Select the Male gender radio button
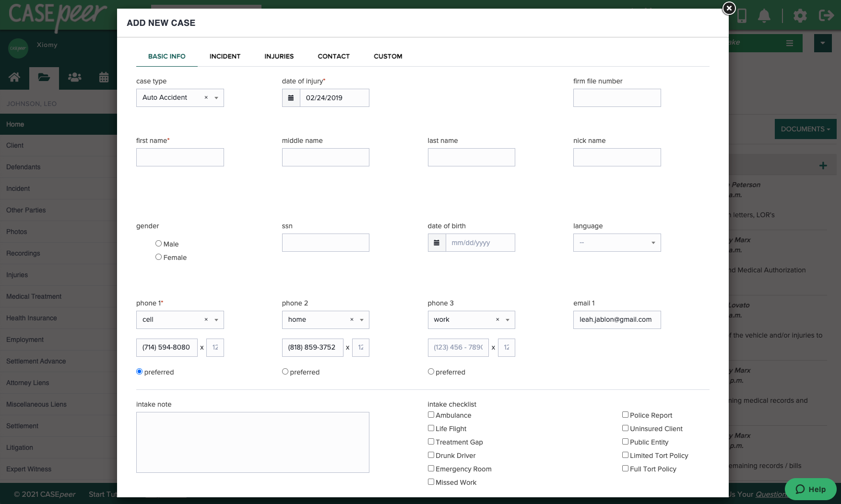The width and height of the screenshot is (841, 504). pos(158,243)
